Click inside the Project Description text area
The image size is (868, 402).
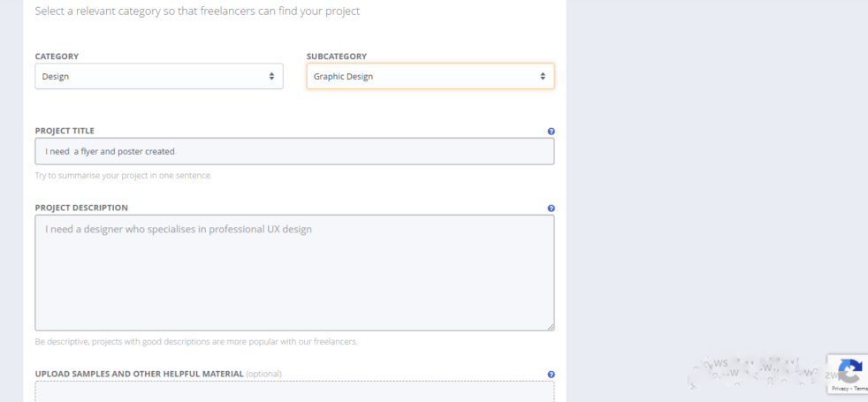294,272
